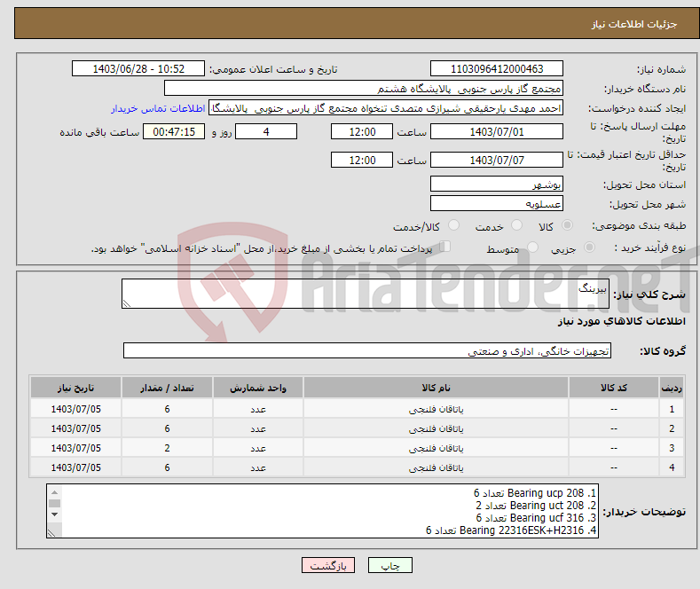This screenshot has height=589, width=700.
Task: Click quantity 2 in row 3
Action: [167, 448]
